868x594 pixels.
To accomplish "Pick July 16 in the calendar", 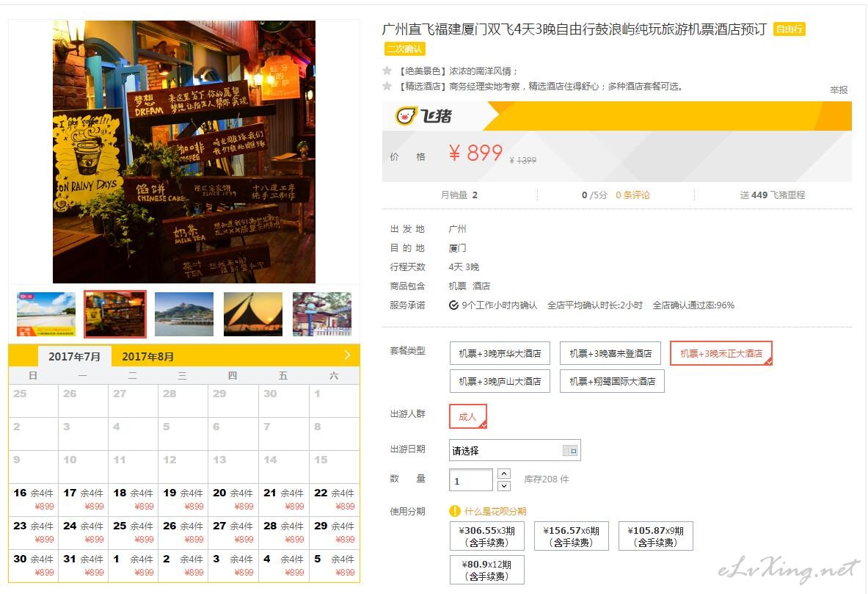I will pyautogui.click(x=33, y=499).
